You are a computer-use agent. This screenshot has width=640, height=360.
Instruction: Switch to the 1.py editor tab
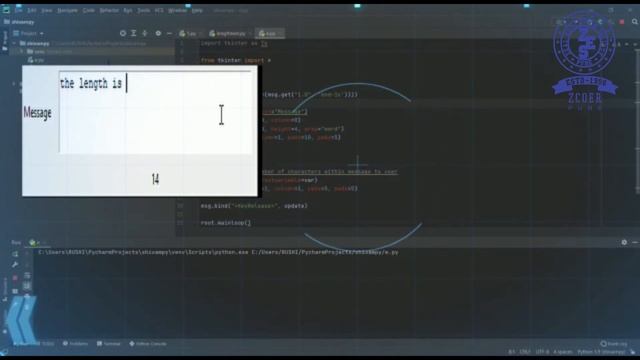pos(190,33)
